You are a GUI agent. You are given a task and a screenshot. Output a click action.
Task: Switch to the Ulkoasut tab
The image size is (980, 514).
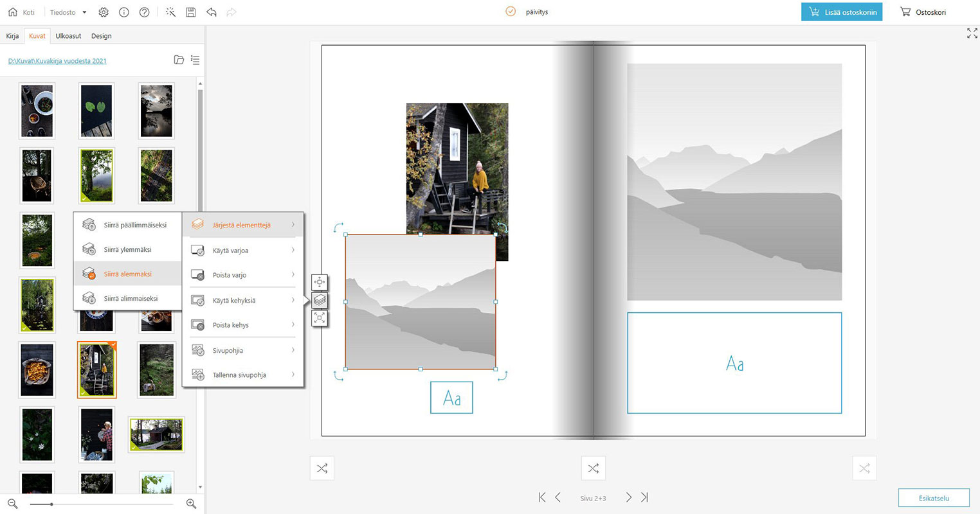coord(68,36)
